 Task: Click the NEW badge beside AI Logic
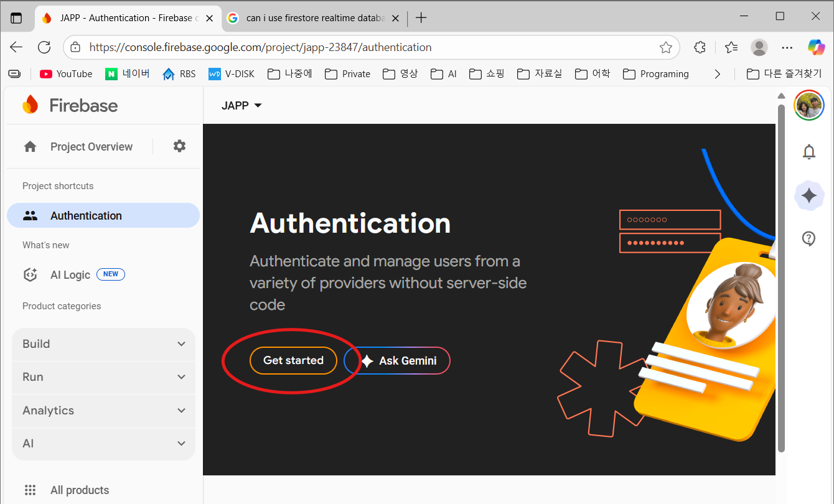click(x=111, y=274)
